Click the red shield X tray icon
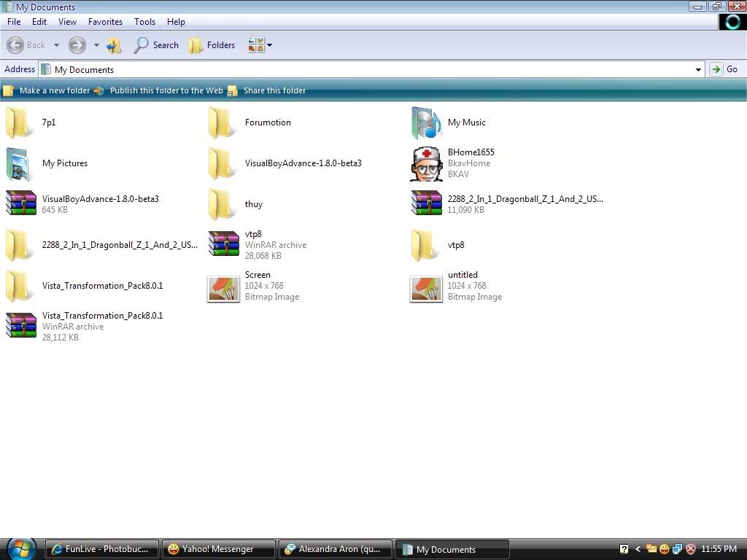This screenshot has width=747, height=560. pos(691,549)
